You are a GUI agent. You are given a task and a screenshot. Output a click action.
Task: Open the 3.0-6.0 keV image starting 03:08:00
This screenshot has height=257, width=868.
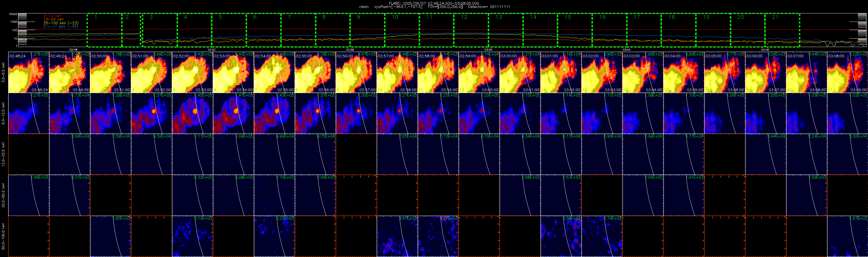848,72
